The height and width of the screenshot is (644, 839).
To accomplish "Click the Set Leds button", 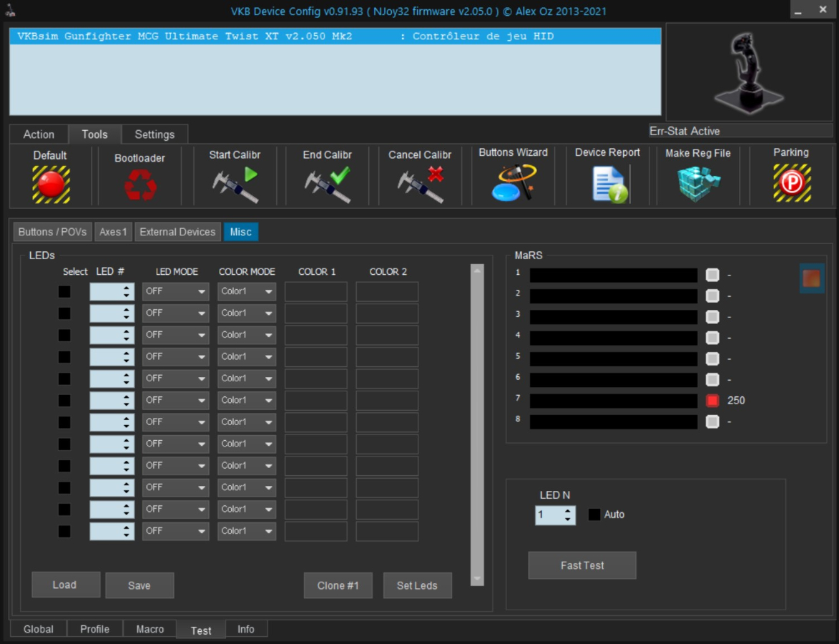I will (x=417, y=585).
